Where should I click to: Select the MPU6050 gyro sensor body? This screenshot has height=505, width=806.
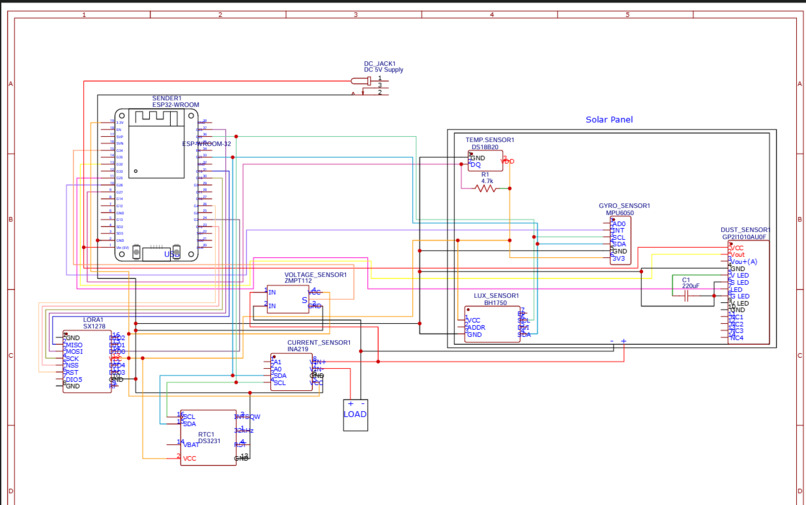[x=620, y=240]
